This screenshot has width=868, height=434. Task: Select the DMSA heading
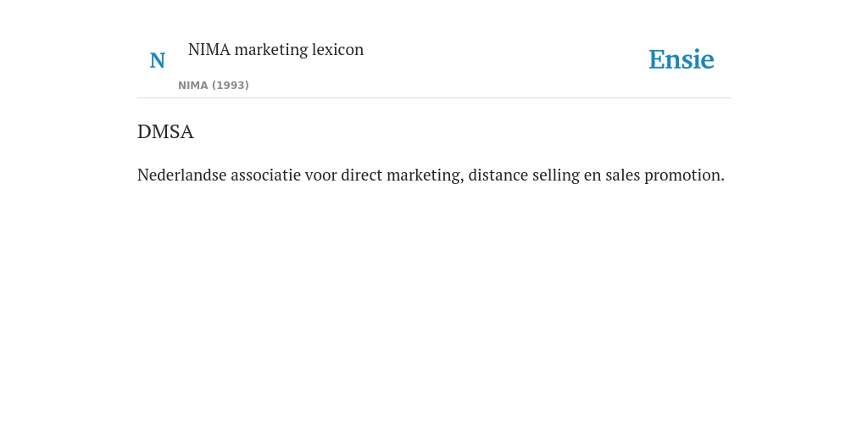coord(165,131)
